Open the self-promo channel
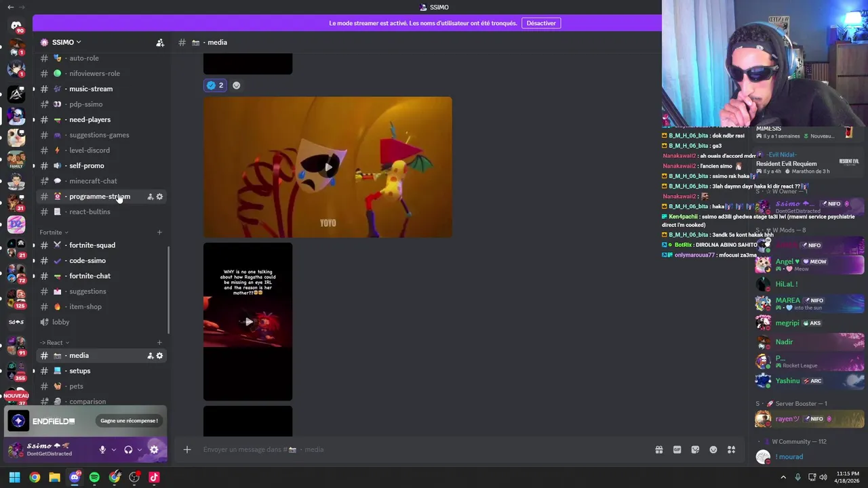This screenshot has width=868, height=488. (x=102, y=166)
